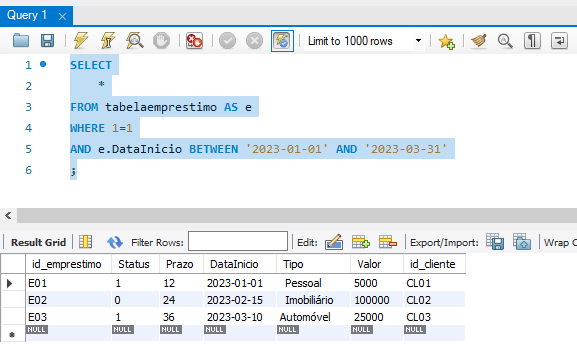
Task: Toggle stop-on-error red icon
Action: tap(194, 40)
